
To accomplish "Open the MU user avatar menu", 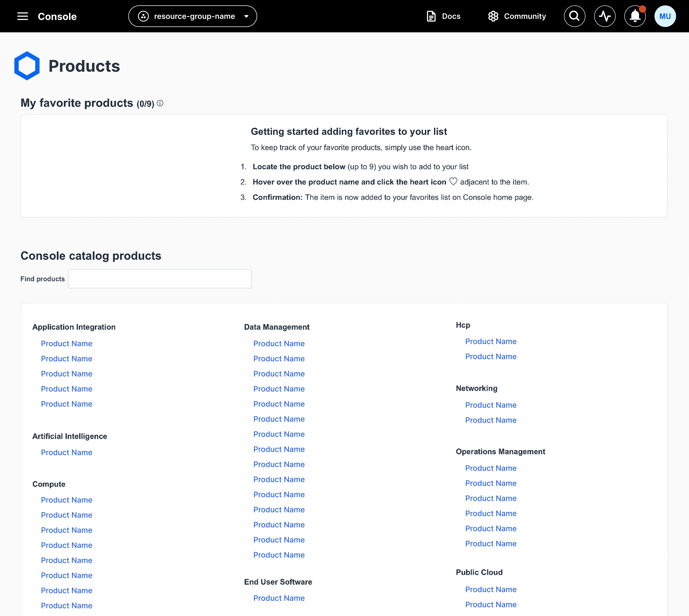I will 665,16.
